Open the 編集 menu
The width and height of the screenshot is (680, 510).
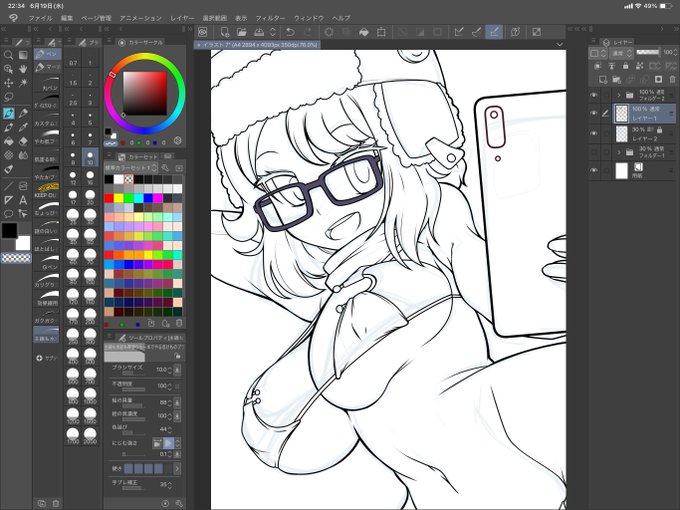67,18
